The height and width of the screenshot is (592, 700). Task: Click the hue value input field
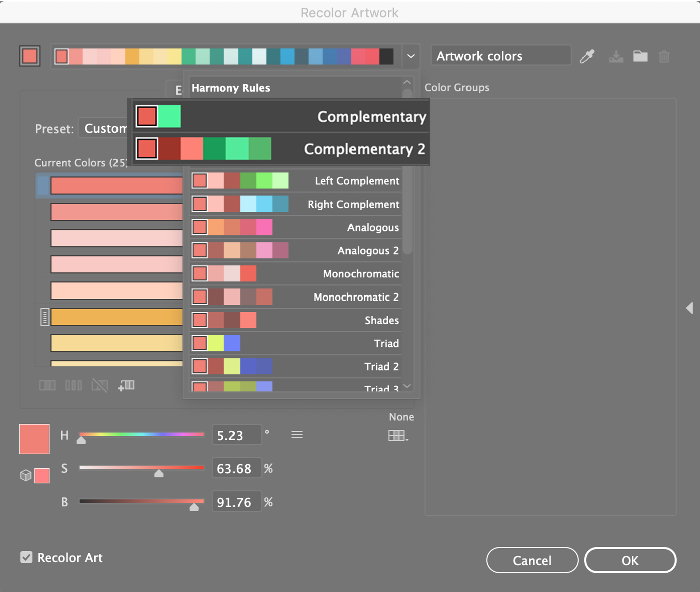(x=236, y=435)
